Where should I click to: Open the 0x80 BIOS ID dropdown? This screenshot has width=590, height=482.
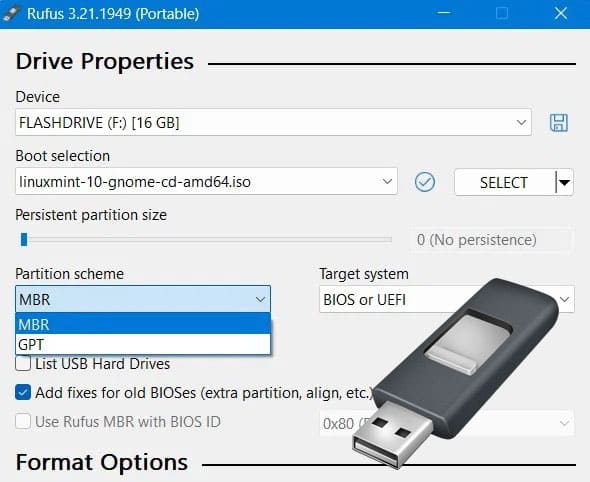coord(447,423)
